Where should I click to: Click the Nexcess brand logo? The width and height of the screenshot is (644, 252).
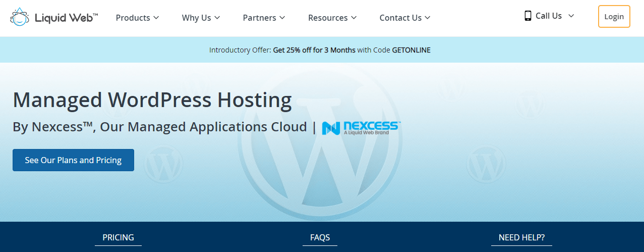(361, 128)
